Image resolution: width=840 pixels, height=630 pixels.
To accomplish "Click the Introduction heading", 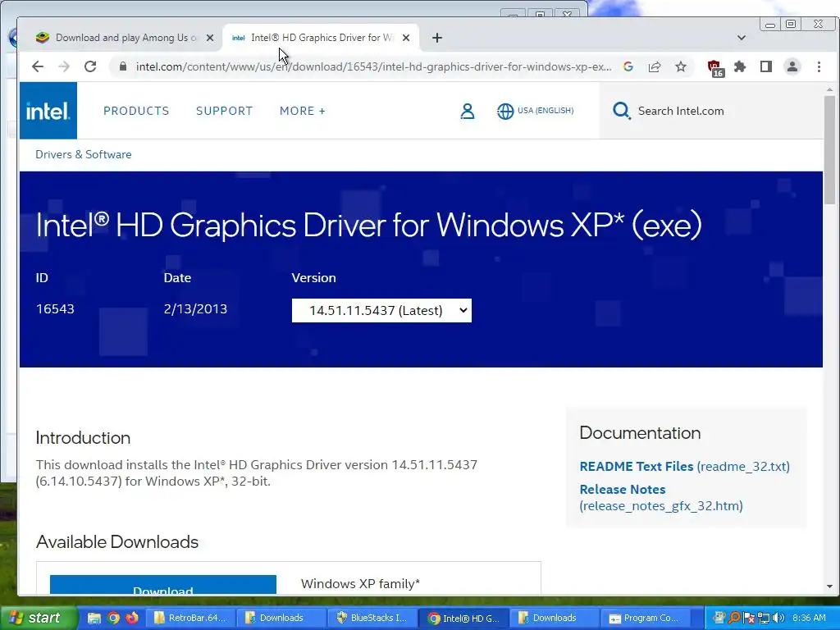I will (83, 438).
